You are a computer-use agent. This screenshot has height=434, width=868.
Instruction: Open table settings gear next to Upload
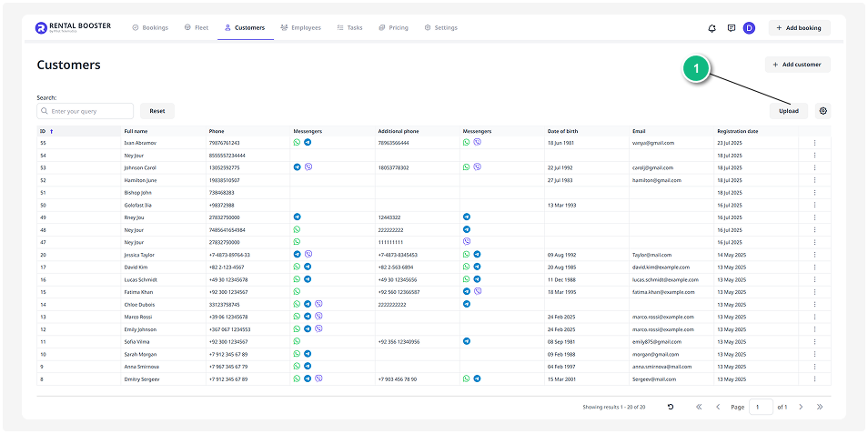coord(823,111)
